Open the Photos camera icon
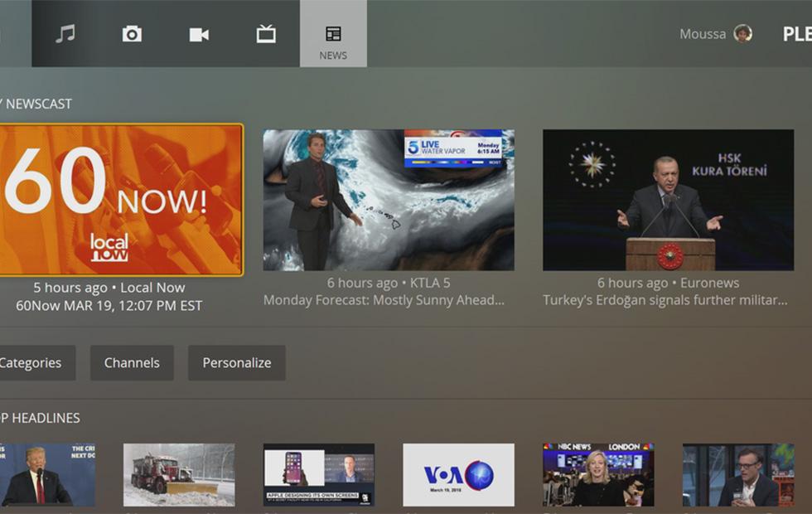This screenshot has width=812, height=514. (x=132, y=34)
